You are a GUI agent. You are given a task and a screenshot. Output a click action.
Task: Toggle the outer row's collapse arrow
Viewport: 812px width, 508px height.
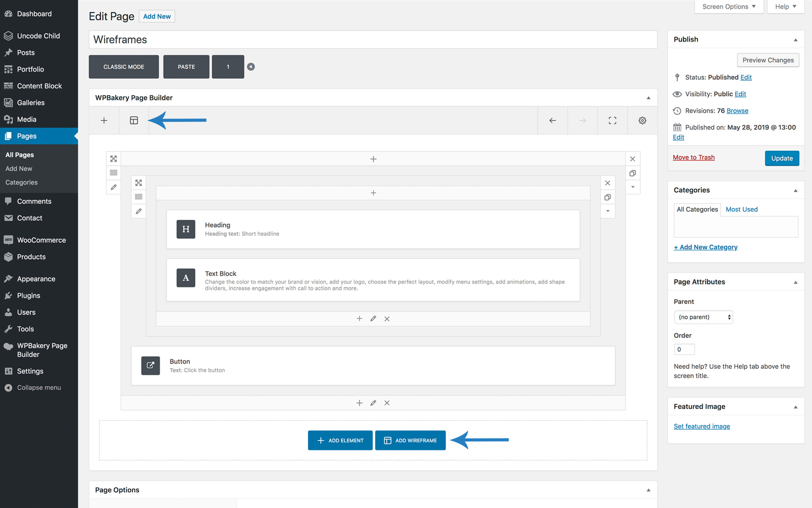pos(632,187)
